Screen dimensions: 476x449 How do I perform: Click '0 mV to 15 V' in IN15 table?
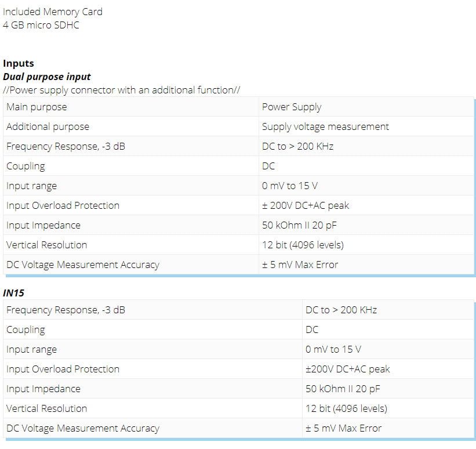(x=333, y=350)
